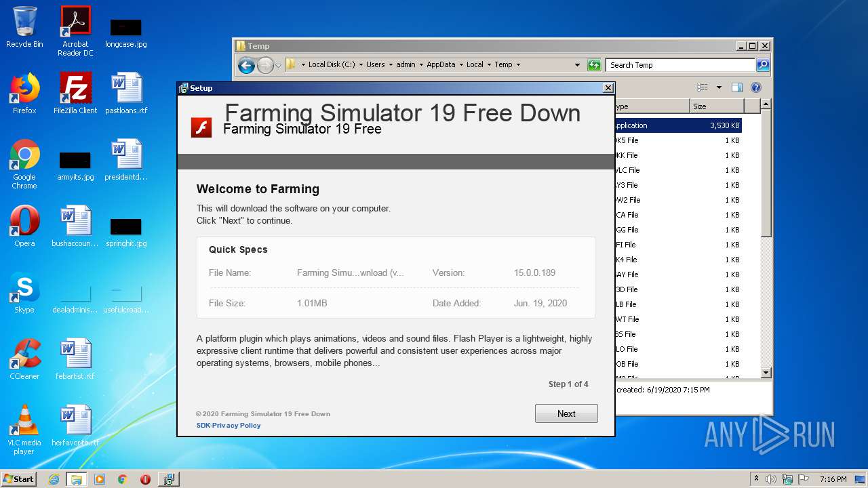
Task: Open Opera desktop shortcut
Action: click(24, 226)
